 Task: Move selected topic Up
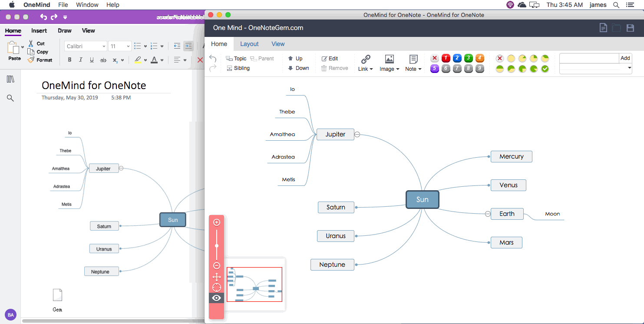295,58
